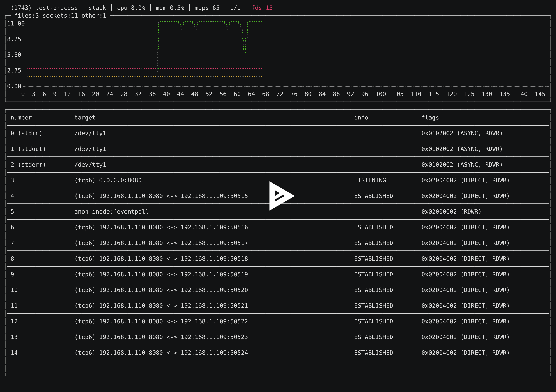Screen dimensions: 556x392
Task: Click the 8.25 y-axis label
Action: (14, 39)
